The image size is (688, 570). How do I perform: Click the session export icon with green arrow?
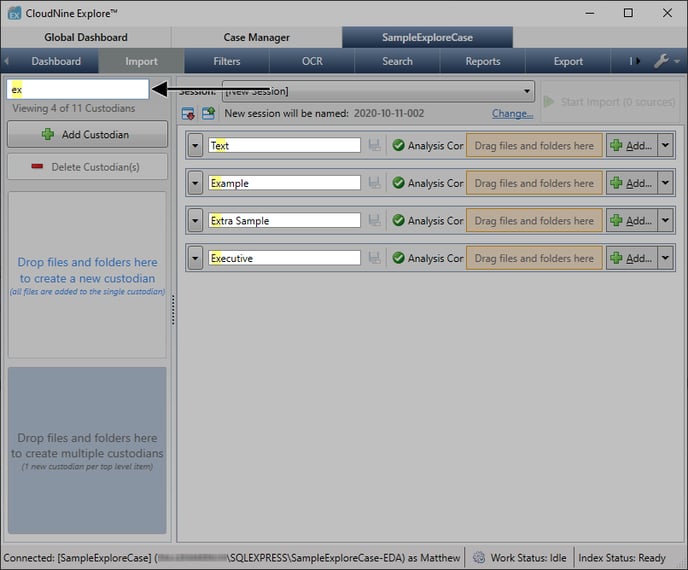pos(208,114)
